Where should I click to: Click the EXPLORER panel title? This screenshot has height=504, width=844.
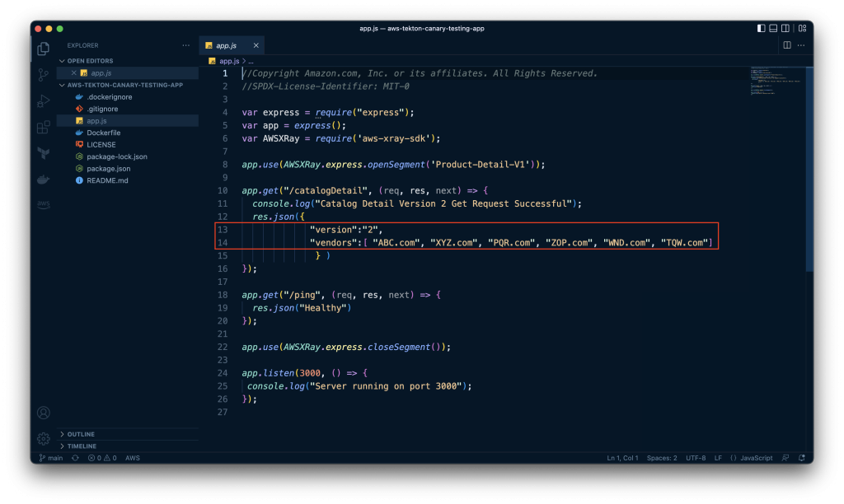[x=83, y=46]
